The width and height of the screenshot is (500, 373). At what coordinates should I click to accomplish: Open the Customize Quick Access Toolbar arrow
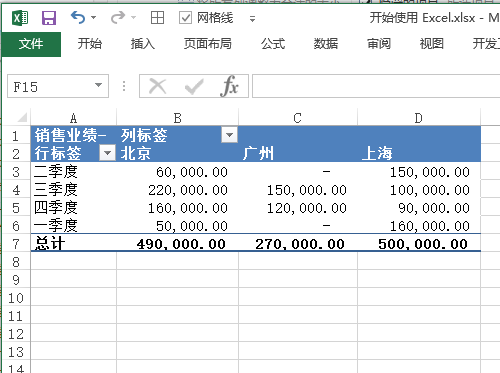[252, 19]
